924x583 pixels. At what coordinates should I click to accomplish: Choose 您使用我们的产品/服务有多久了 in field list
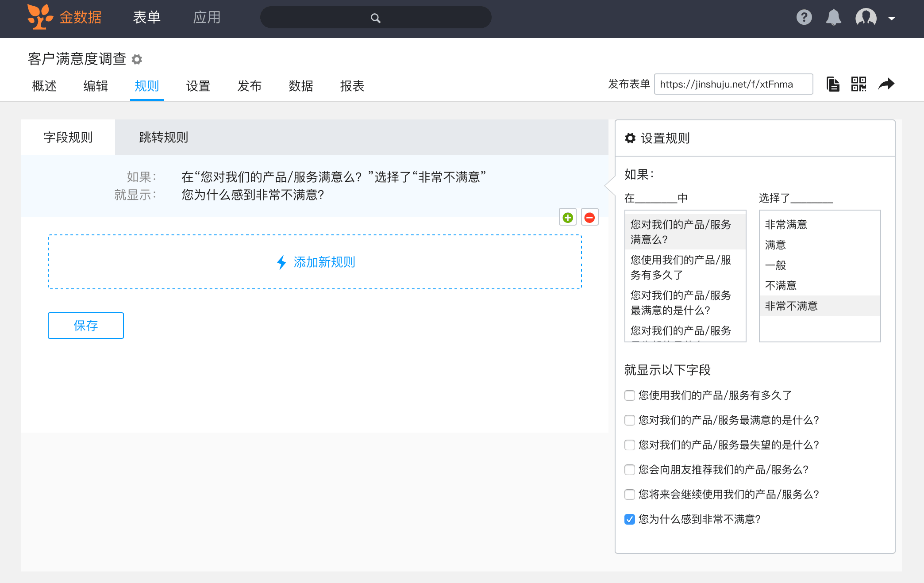[681, 267]
